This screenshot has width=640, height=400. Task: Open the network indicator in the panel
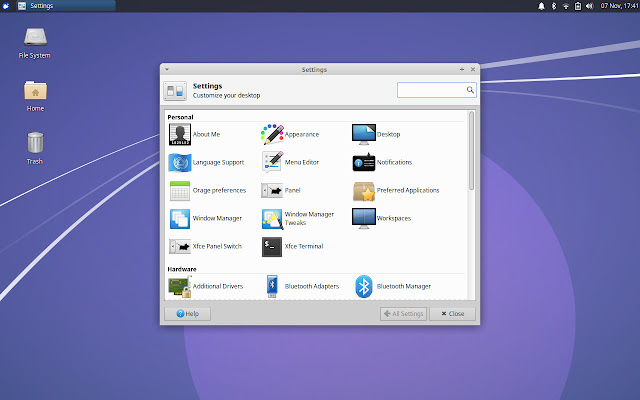click(x=566, y=6)
